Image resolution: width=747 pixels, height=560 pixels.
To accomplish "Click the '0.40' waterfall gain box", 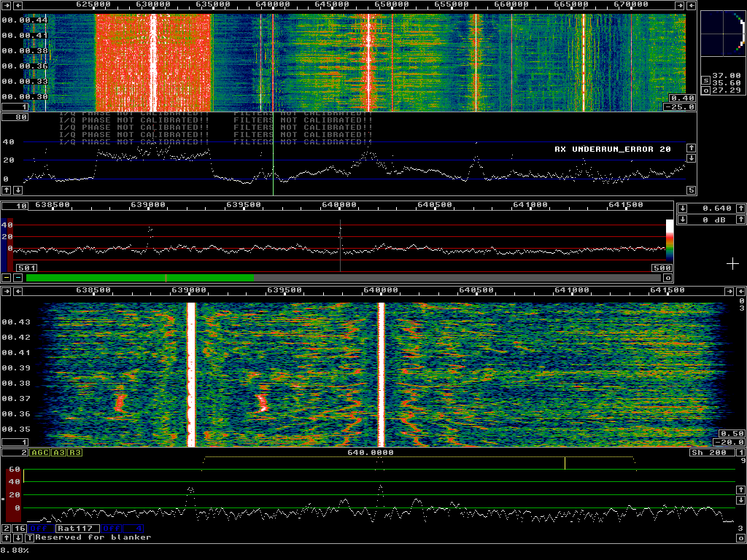I will (x=682, y=98).
